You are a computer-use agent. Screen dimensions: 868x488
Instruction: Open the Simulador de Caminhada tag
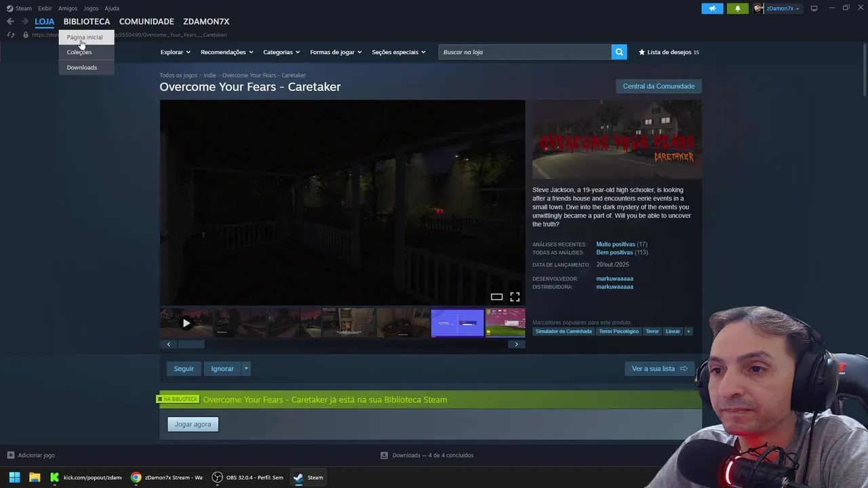point(564,331)
